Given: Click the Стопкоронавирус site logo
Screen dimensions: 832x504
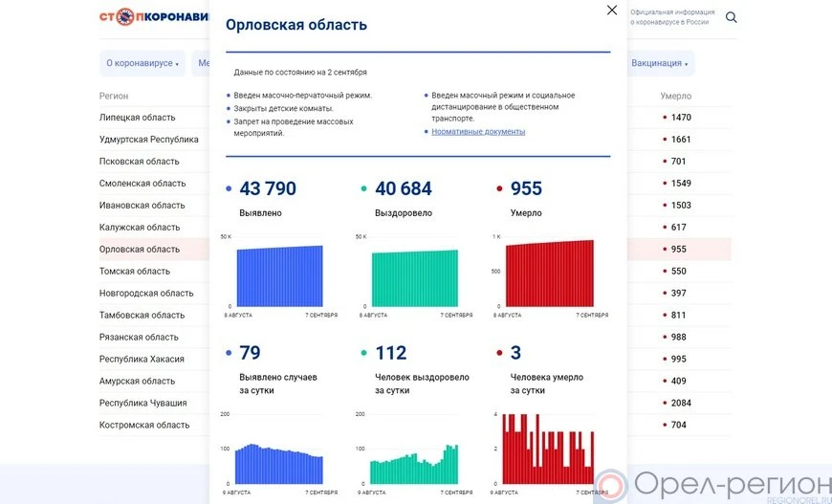Looking at the screenshot, I should tap(153, 17).
